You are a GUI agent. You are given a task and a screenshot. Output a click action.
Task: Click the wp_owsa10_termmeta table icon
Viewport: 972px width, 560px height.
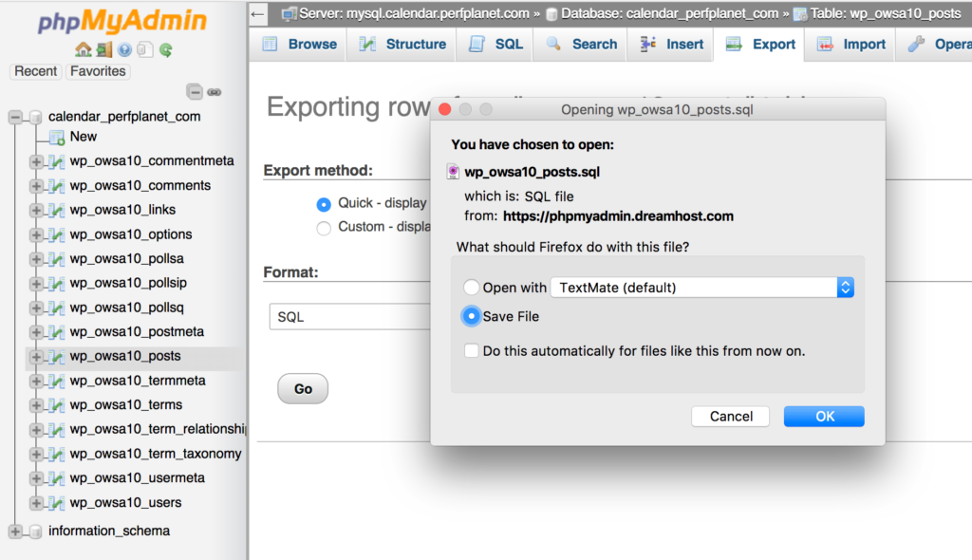(56, 381)
